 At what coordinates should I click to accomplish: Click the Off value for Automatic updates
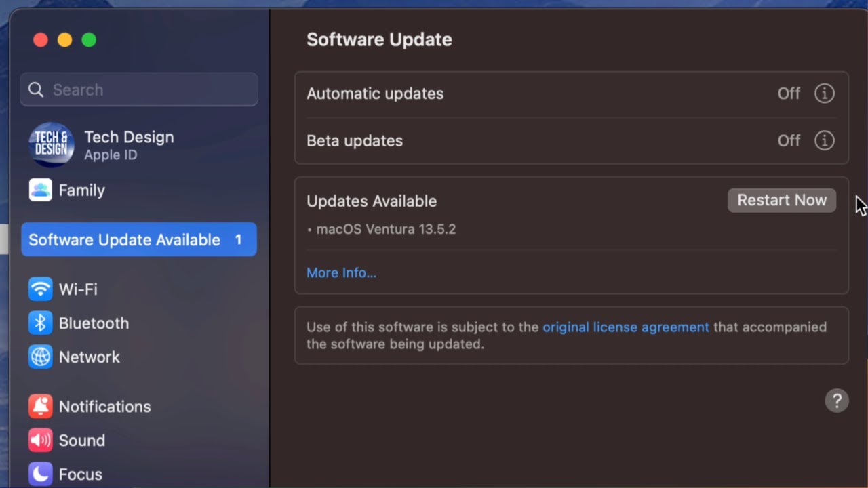[x=789, y=94]
